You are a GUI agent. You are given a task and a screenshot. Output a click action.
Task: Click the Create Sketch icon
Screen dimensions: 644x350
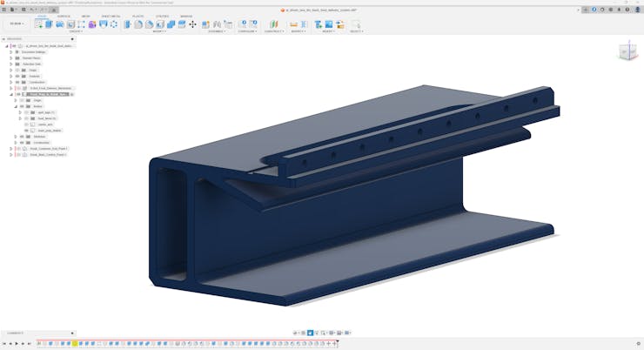38,24
